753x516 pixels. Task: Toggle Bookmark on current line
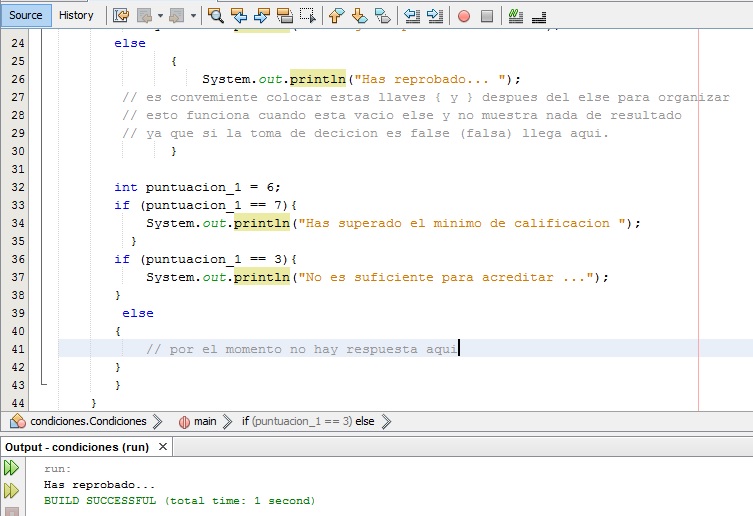tap(383, 15)
